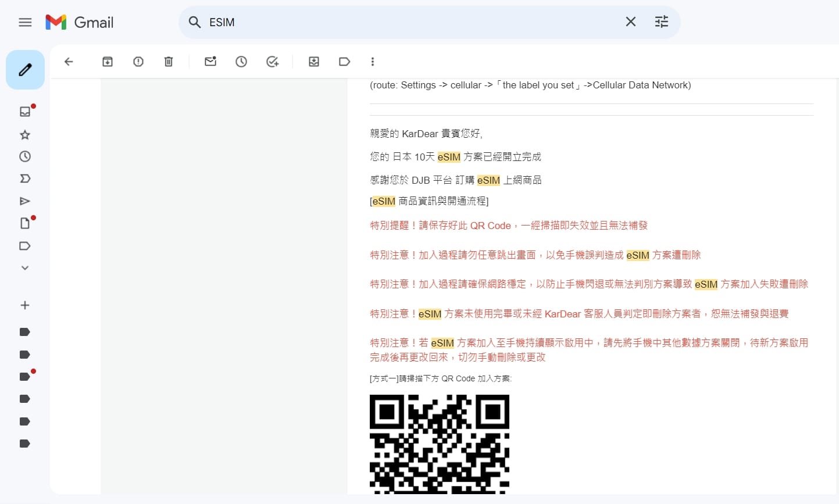839x504 pixels.
Task: Open the Labels menu in toolbar
Action: (x=344, y=62)
